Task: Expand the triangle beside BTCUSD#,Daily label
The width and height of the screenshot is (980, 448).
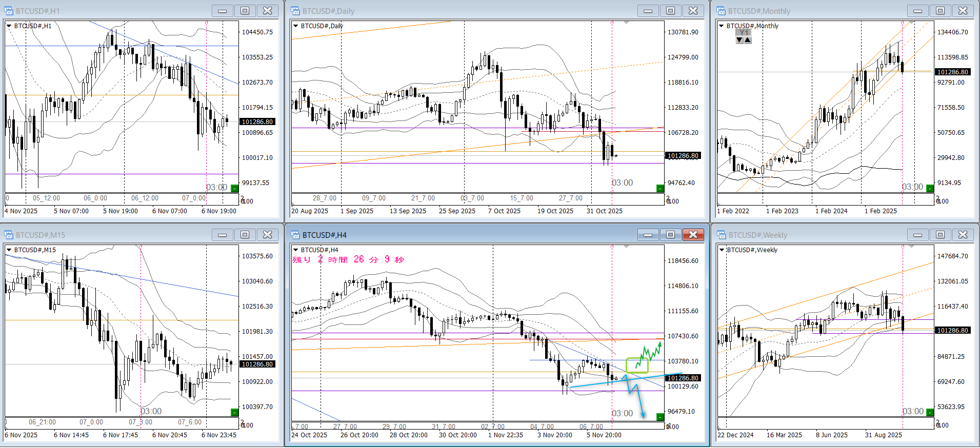Action: (x=295, y=26)
